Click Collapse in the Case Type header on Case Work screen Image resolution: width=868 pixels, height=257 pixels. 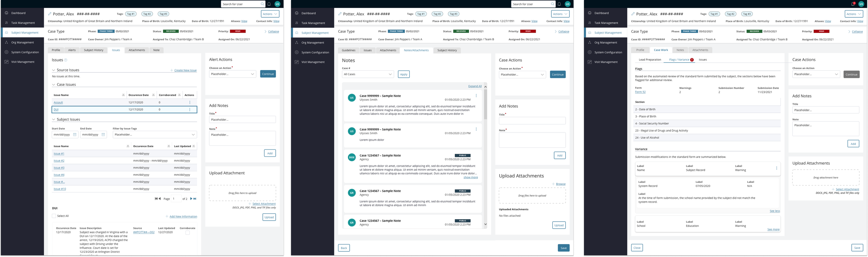tap(857, 32)
